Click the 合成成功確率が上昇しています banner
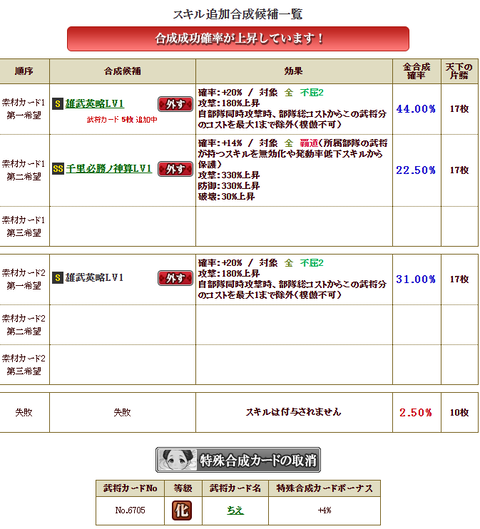This screenshot has width=480, height=529. [238, 39]
